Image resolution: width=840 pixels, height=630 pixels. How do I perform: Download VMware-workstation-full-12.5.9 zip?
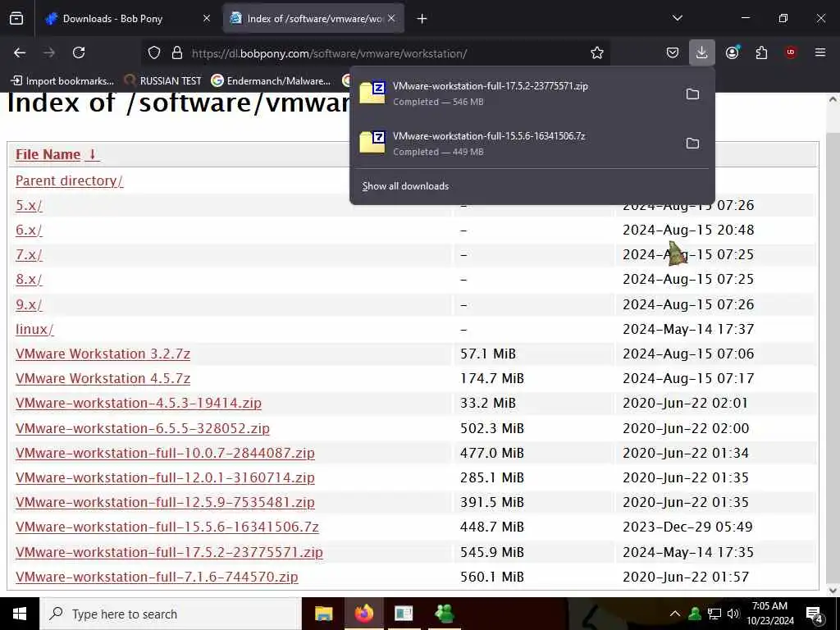coord(165,503)
